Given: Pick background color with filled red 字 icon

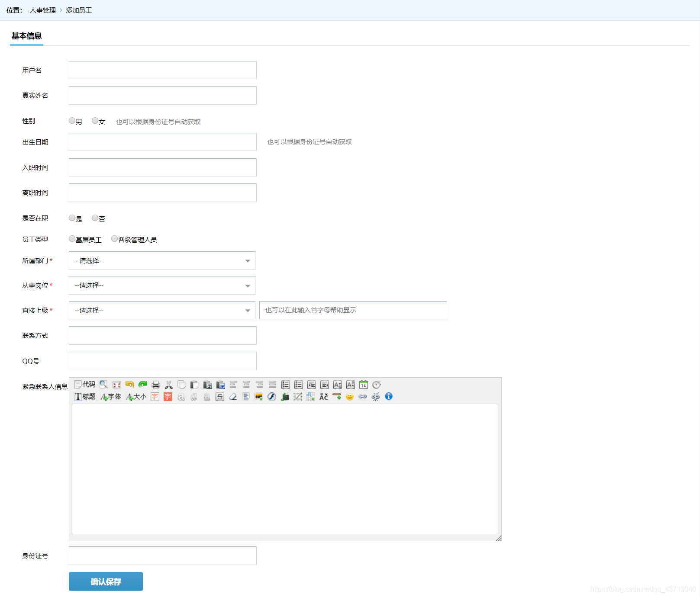Looking at the screenshot, I should [x=168, y=397].
